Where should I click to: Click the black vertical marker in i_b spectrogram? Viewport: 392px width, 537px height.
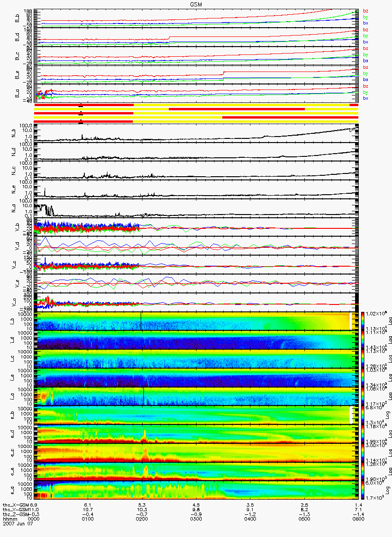141,321
